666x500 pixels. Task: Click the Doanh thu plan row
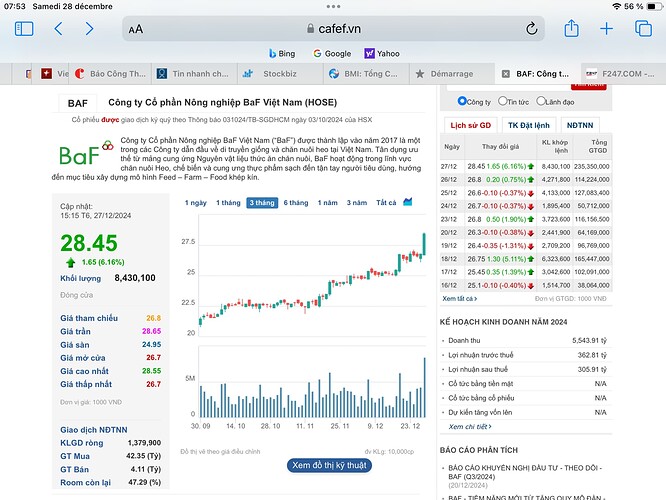coord(526,340)
